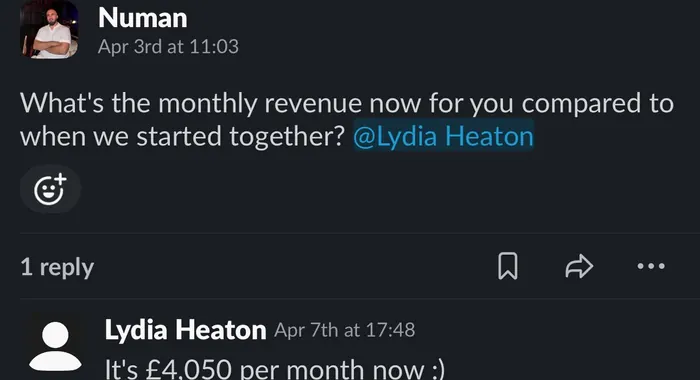Select the divider below the action icons
Viewport: 700px width, 380px height.
(x=360, y=299)
